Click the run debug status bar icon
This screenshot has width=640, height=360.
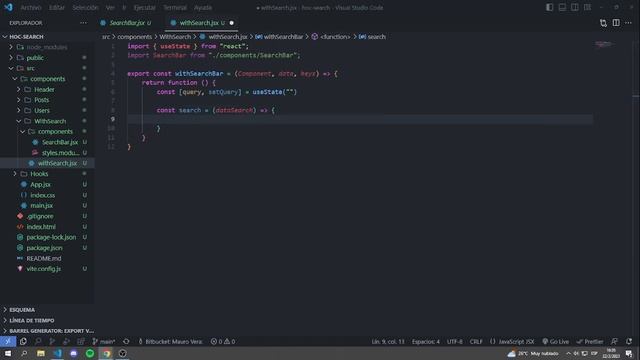point(66,341)
